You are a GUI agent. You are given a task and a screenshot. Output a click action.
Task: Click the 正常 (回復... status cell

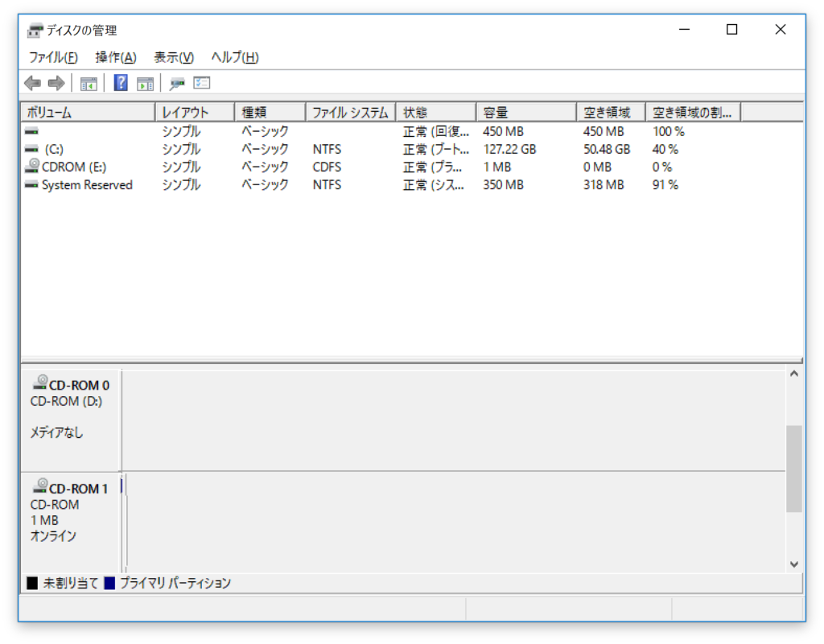click(435, 131)
